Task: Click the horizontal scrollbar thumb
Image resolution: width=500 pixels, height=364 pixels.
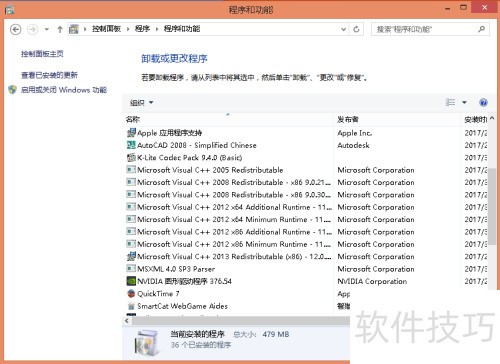Action: (241, 321)
